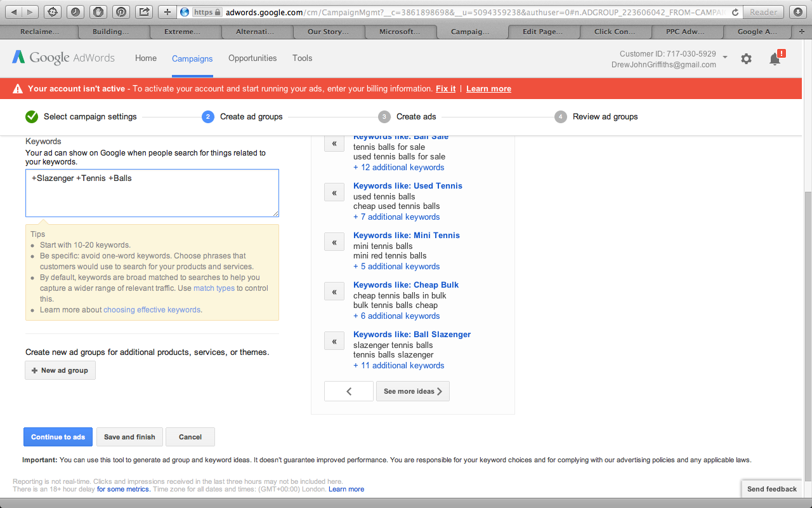
Task: Expand 11 additional keywords under Ball Slazenger
Action: [398, 366]
